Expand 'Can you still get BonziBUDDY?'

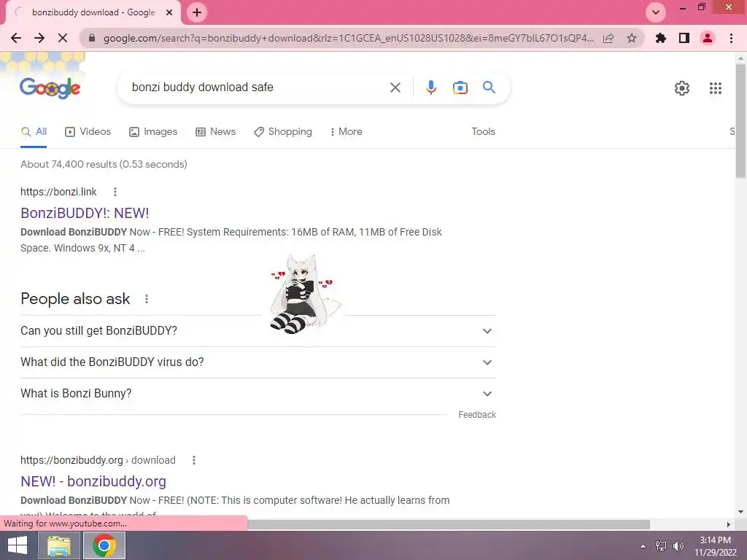(258, 331)
